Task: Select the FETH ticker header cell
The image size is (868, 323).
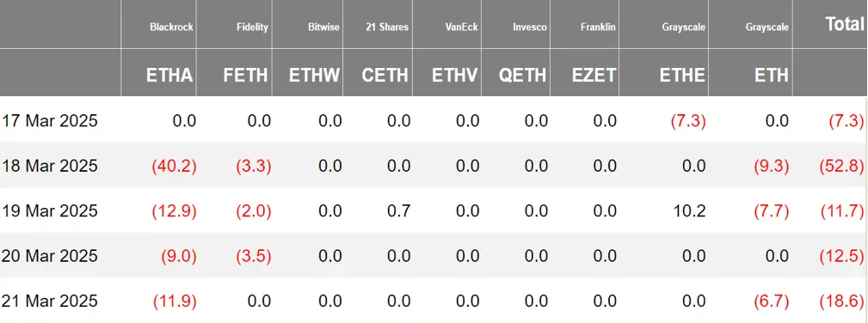Action: 246,76
